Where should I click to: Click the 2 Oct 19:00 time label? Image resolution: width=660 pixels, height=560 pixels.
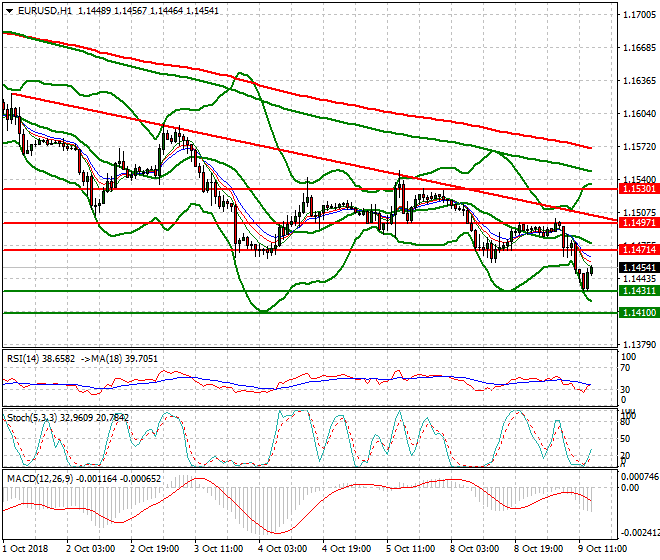pos(154,549)
